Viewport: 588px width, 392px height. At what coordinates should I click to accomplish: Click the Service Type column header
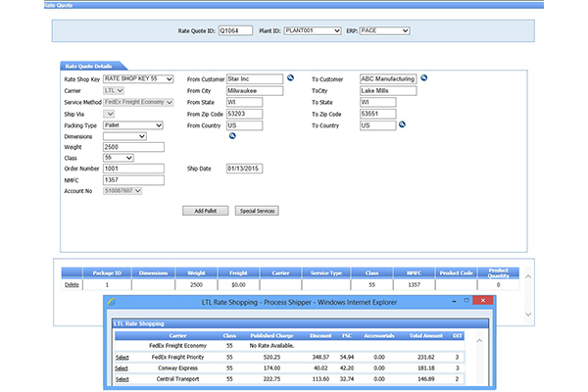coord(326,273)
